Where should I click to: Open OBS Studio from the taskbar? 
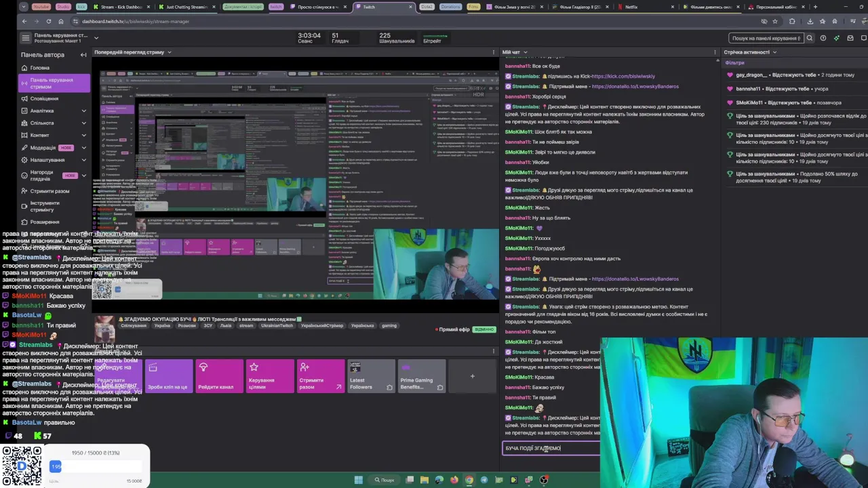coord(544,480)
